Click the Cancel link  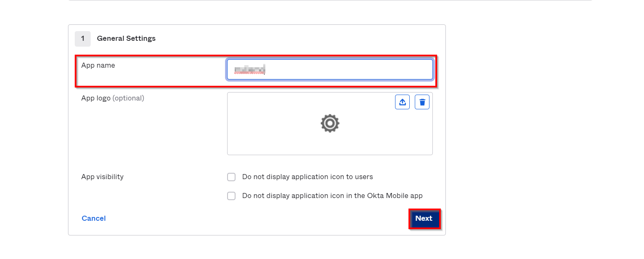click(x=94, y=218)
